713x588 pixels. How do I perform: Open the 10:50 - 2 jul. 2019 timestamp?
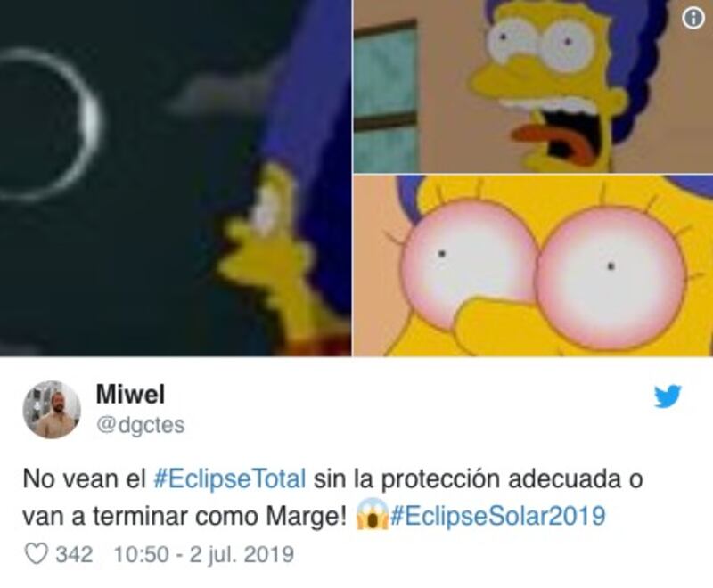pyautogui.click(x=204, y=555)
